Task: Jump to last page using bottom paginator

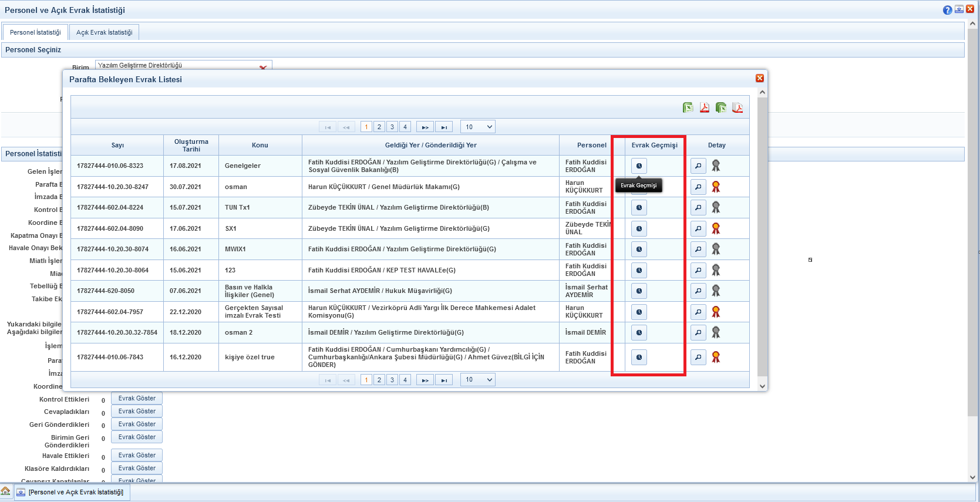Action: coord(444,380)
